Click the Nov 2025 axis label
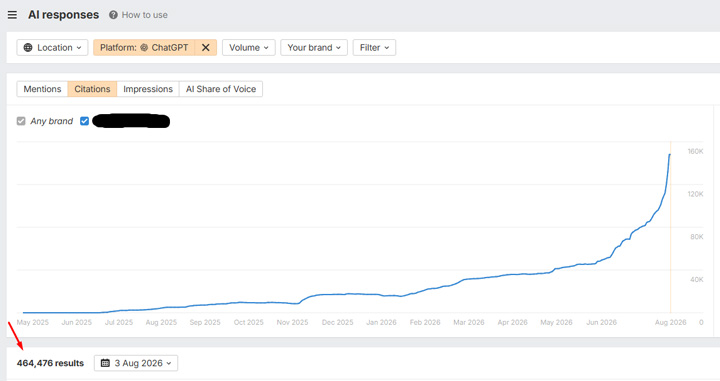 pyautogui.click(x=292, y=322)
